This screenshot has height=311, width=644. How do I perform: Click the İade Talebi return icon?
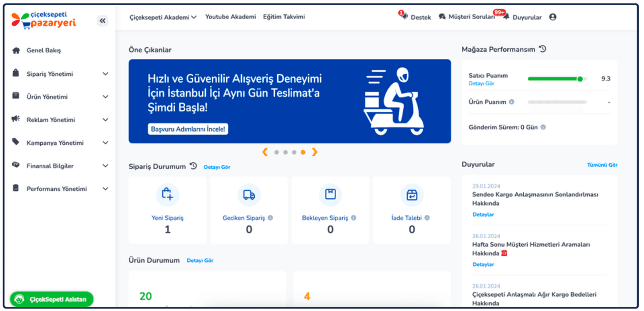[x=412, y=195]
